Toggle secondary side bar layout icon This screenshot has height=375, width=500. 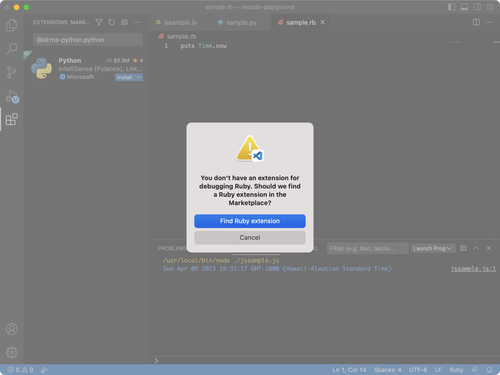click(477, 7)
